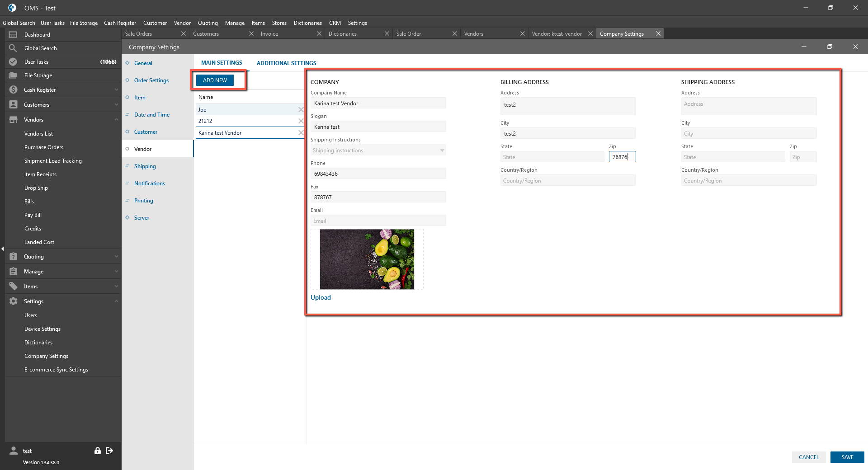This screenshot has height=470, width=868.
Task: Open the Dictionaries menu in menu bar
Action: point(307,23)
